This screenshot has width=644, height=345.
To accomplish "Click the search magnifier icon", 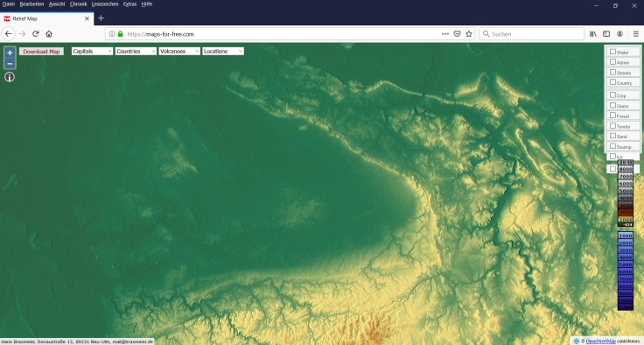I will (x=486, y=34).
